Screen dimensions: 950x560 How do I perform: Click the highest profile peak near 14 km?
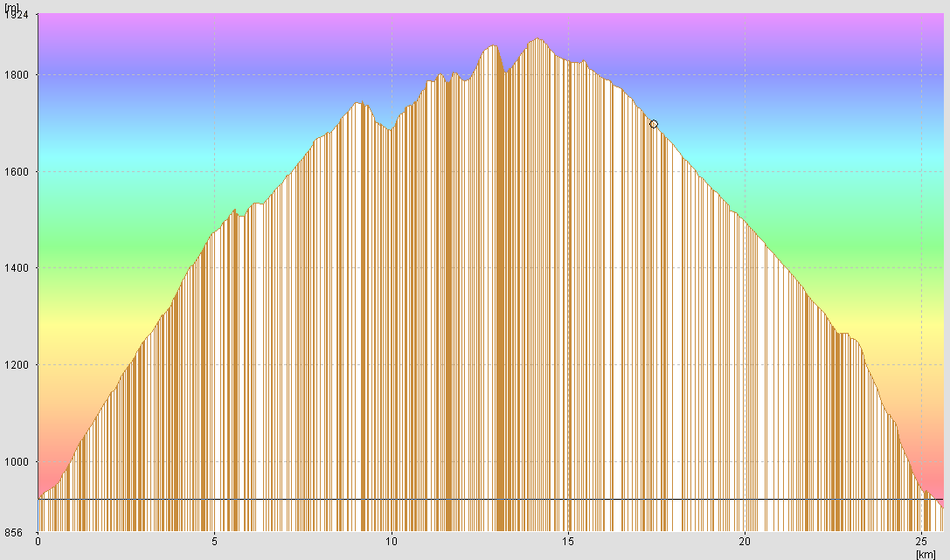(x=537, y=39)
